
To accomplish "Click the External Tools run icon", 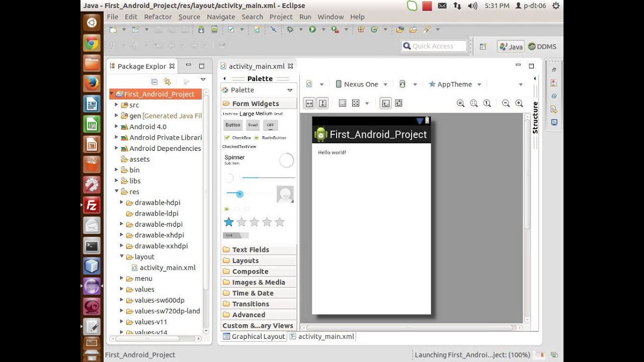I will pos(335,30).
